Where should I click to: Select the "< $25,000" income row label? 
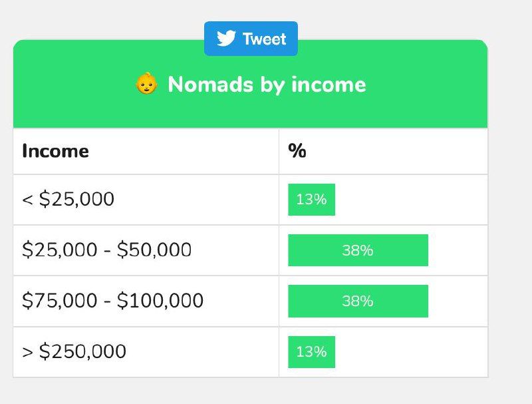point(68,199)
